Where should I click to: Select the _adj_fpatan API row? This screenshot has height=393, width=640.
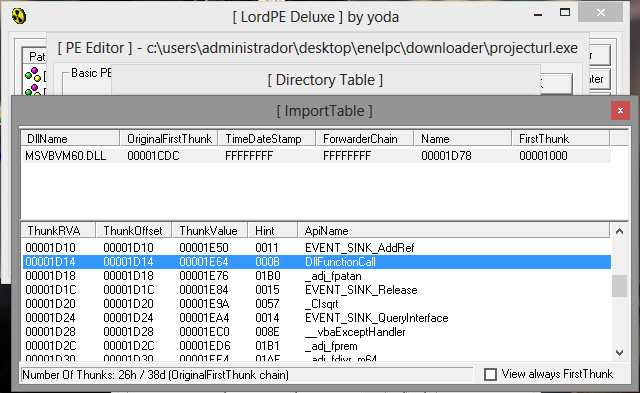pos(316,276)
